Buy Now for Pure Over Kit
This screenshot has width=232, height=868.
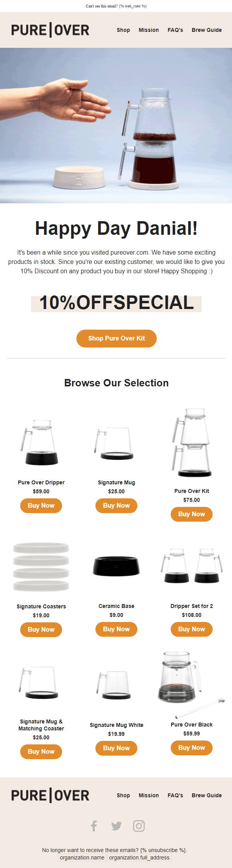(x=192, y=514)
